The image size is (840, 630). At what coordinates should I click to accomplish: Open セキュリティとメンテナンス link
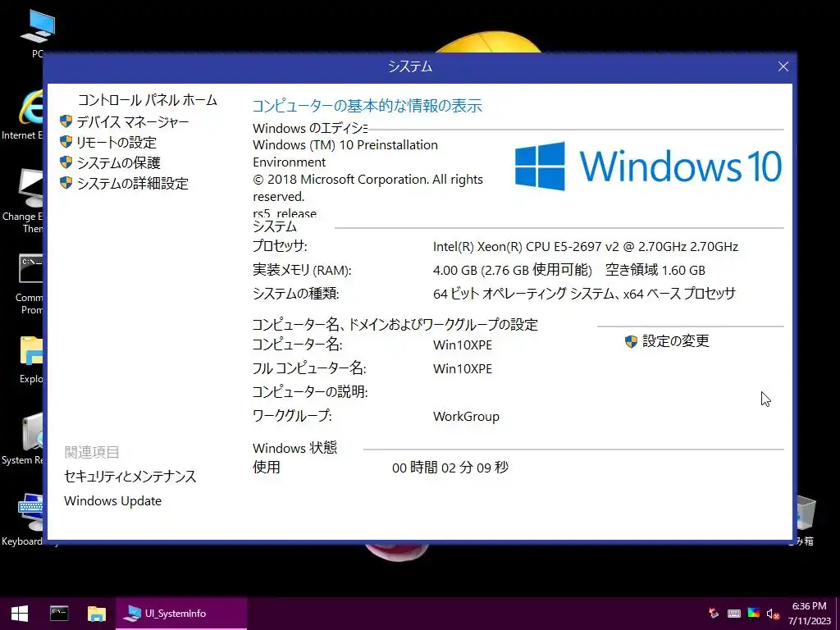point(130,477)
